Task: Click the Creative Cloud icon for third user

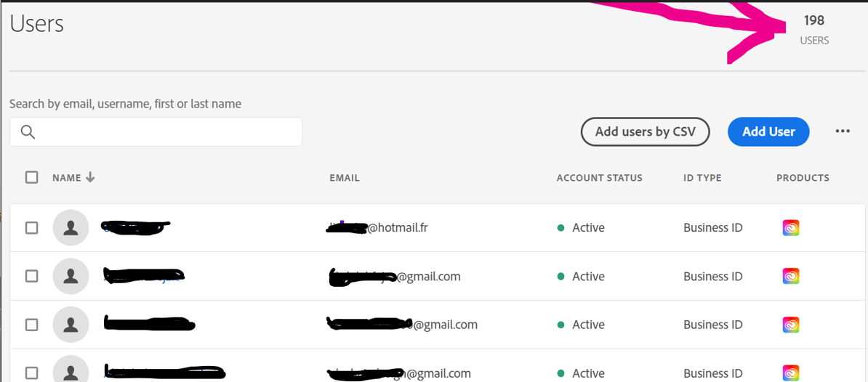Action: coord(790,325)
